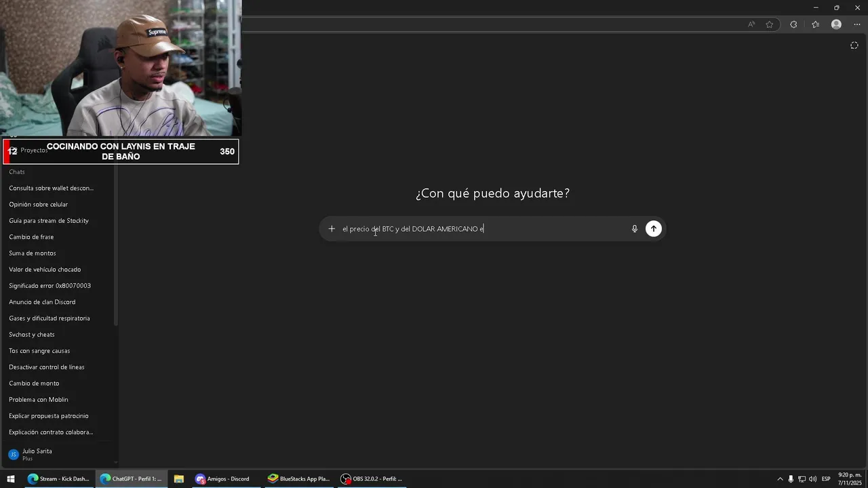Switch to Stream - Kick Dashboard taskbar window
Viewport: 868px width, 488px height.
click(x=58, y=479)
